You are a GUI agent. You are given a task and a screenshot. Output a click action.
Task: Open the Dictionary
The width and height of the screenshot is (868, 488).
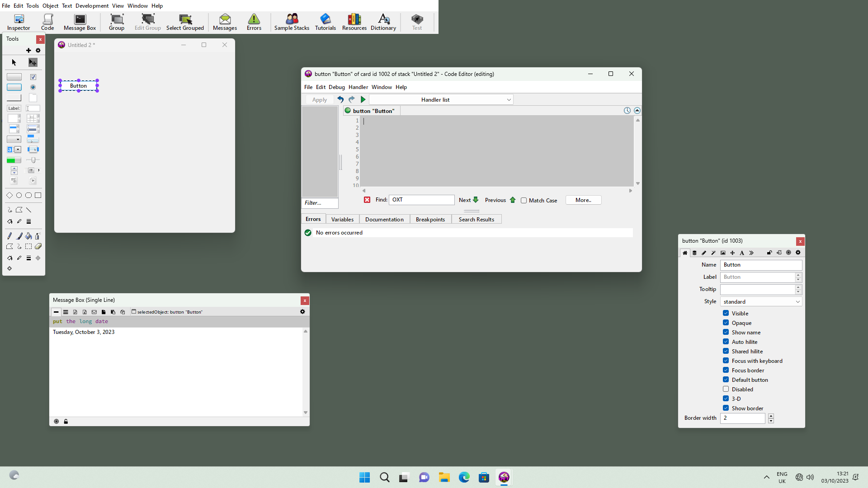(x=383, y=22)
